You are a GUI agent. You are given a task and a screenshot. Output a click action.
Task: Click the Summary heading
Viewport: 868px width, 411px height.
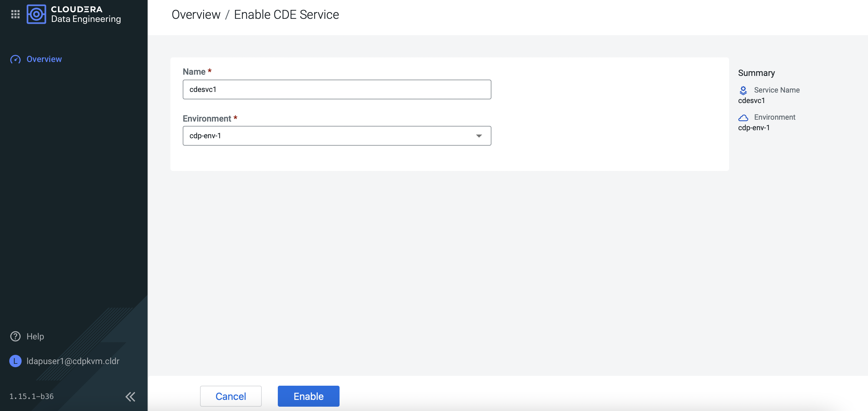[x=757, y=73]
